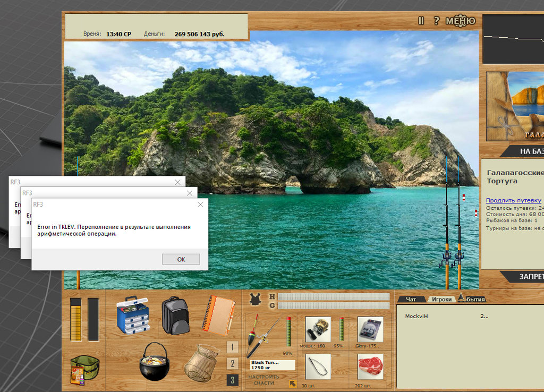
Task: Close the rearmost RF3 error dialog
Action: 177,182
